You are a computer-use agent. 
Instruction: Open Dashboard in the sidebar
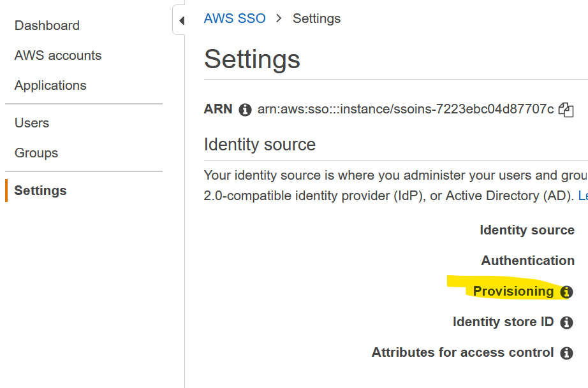tap(47, 25)
